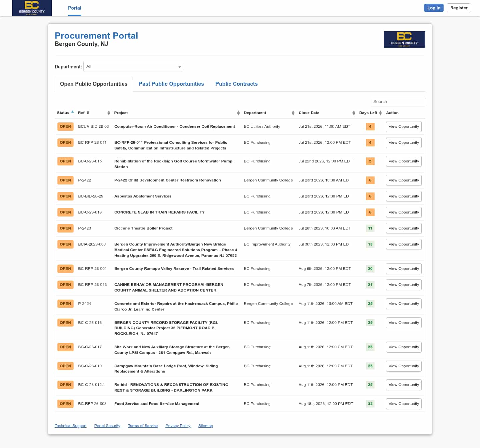
Task: Click the Register button
Action: click(x=459, y=8)
